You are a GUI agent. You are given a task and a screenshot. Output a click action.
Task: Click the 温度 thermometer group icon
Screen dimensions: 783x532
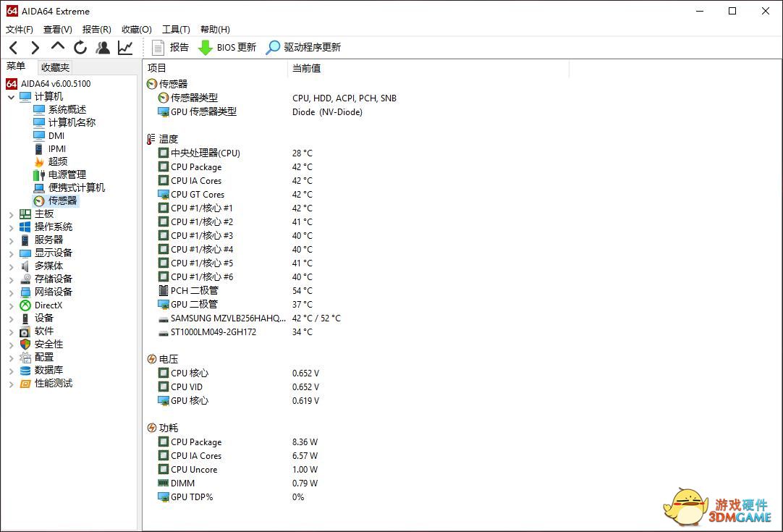(151, 139)
